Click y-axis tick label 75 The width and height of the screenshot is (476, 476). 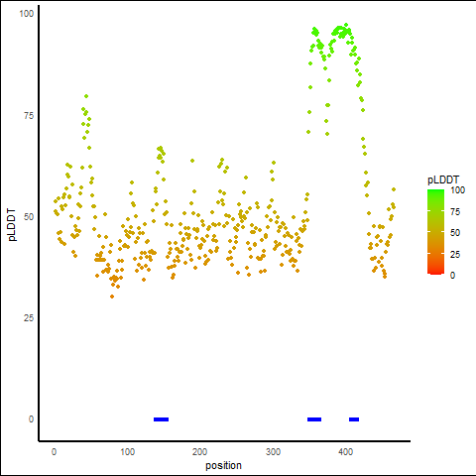pos(29,116)
